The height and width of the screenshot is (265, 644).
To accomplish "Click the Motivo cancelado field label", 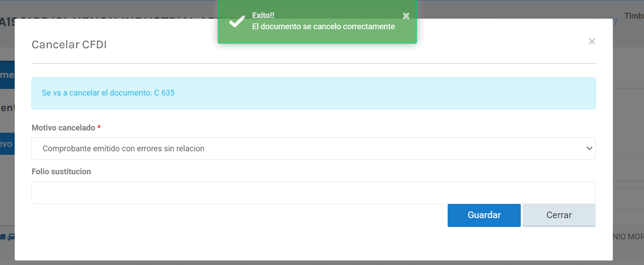I will click(63, 128).
